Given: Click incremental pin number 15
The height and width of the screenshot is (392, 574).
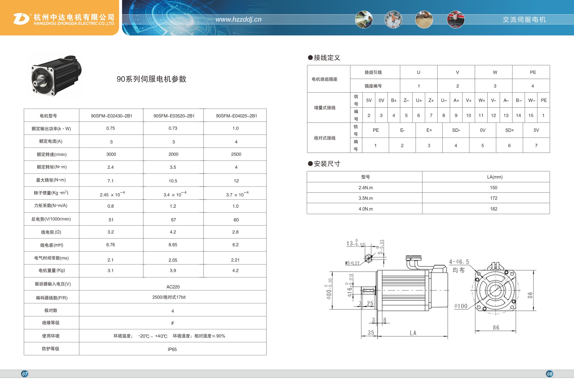Looking at the screenshot, I should [x=531, y=115].
